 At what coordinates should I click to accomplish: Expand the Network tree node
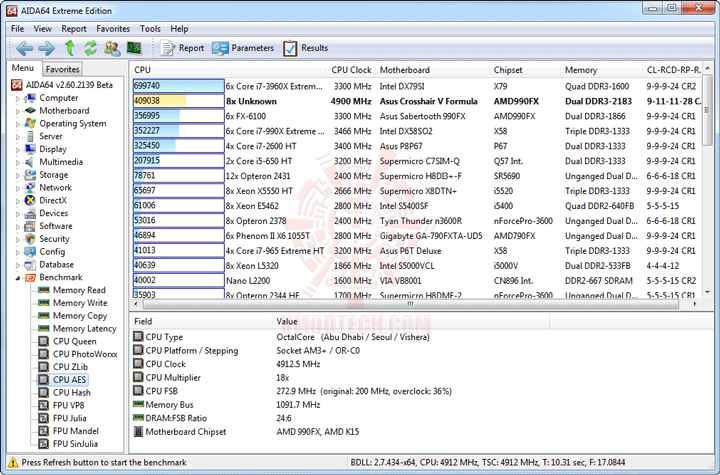click(18, 188)
